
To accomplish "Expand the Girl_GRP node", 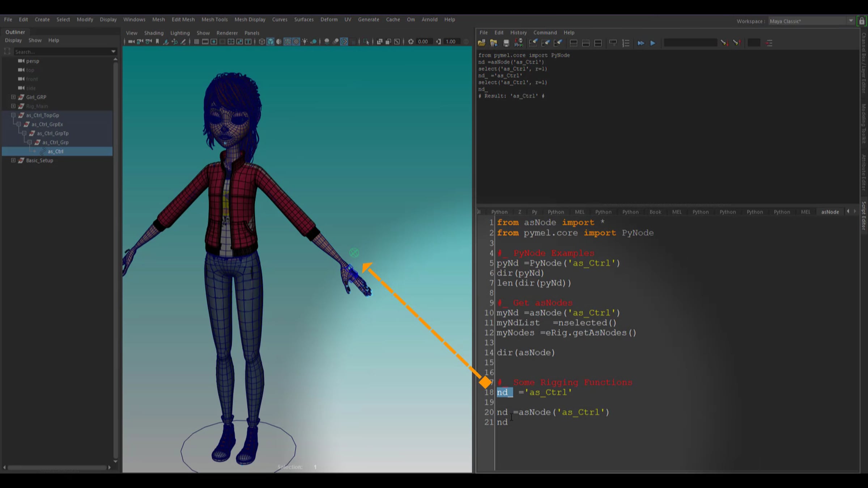I will click(x=13, y=97).
